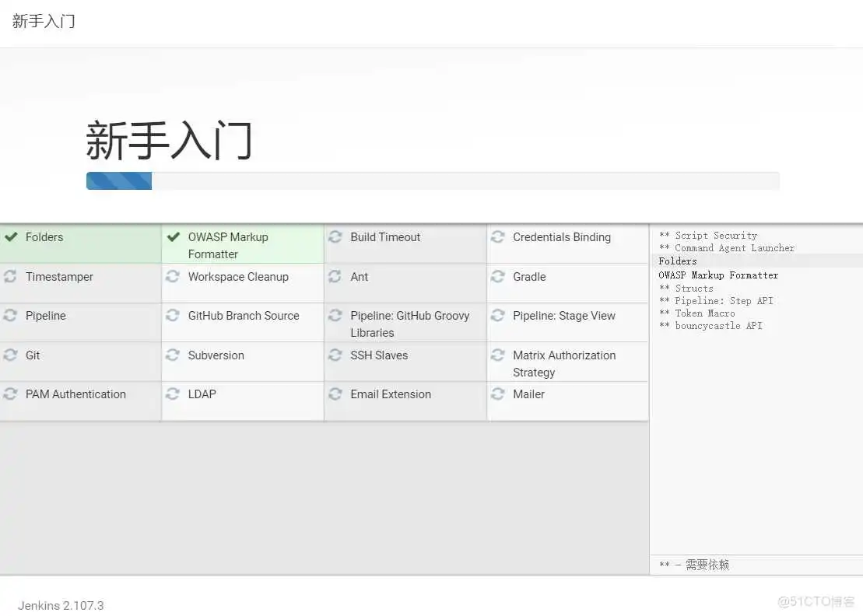Image resolution: width=863 pixels, height=616 pixels.
Task: Click the spinner icon next to Timestamper
Action: click(x=11, y=277)
